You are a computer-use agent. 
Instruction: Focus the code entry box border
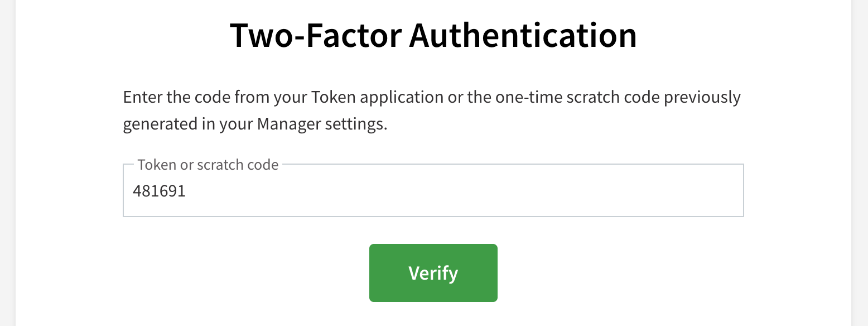433,215
